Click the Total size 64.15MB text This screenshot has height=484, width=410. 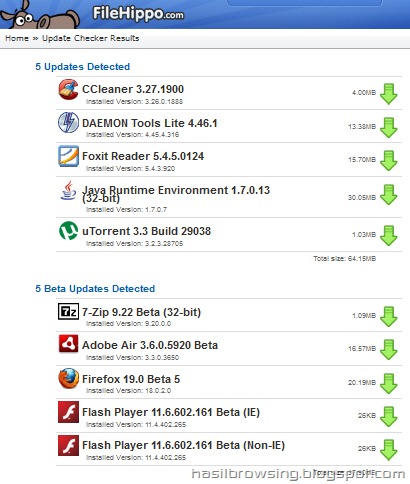tap(344, 258)
